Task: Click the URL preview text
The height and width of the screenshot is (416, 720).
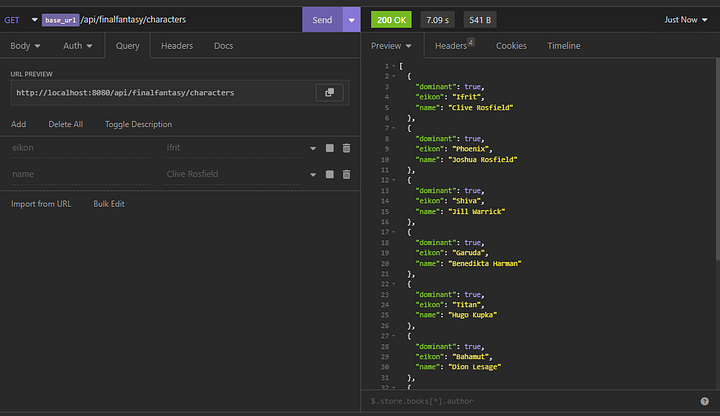Action: pos(125,93)
